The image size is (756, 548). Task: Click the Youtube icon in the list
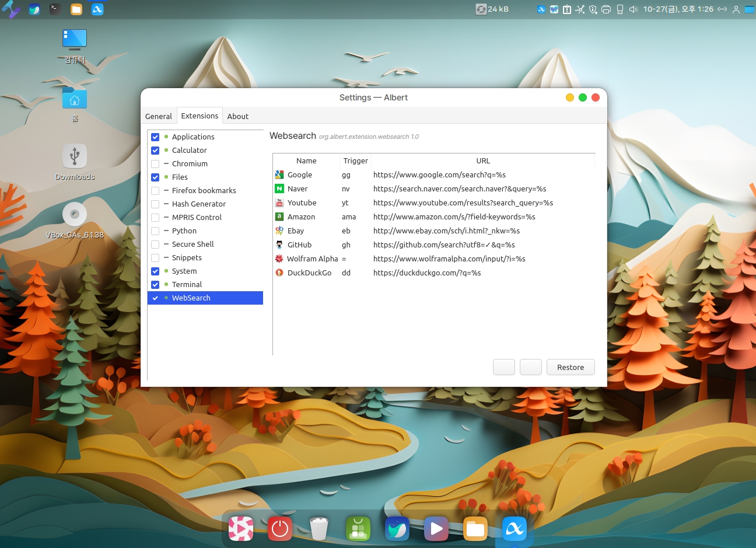[x=279, y=203]
